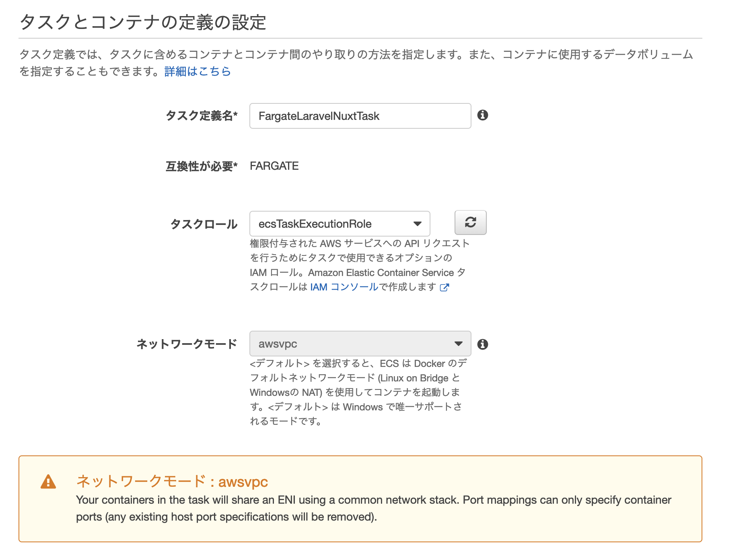
Task: Open the 詳細はこちら link
Action: [198, 71]
